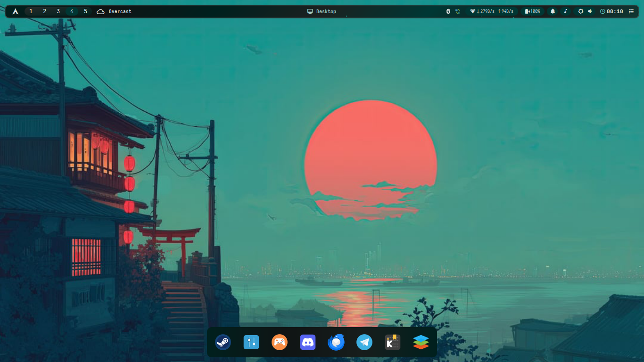
Task: Select active workspace 4
Action: [72, 11]
